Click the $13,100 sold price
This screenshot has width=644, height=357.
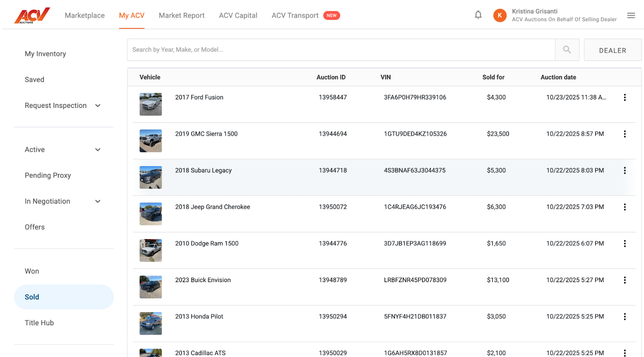click(x=498, y=280)
